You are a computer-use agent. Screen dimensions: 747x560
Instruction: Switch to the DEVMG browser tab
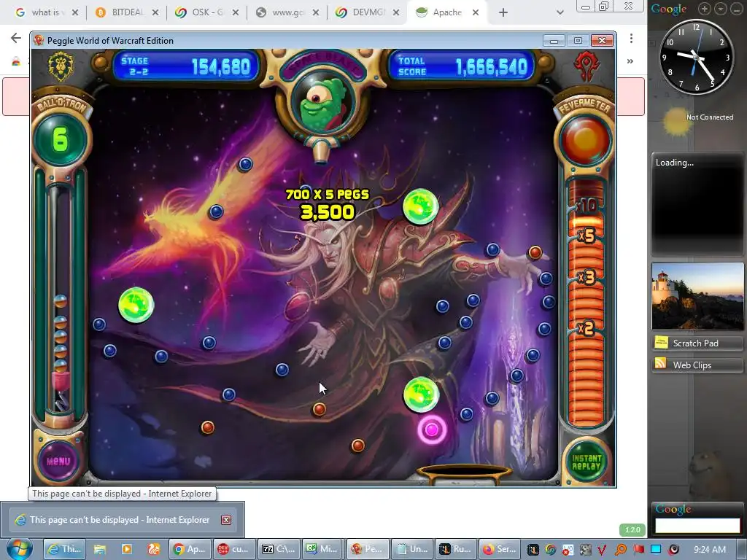pos(368,12)
